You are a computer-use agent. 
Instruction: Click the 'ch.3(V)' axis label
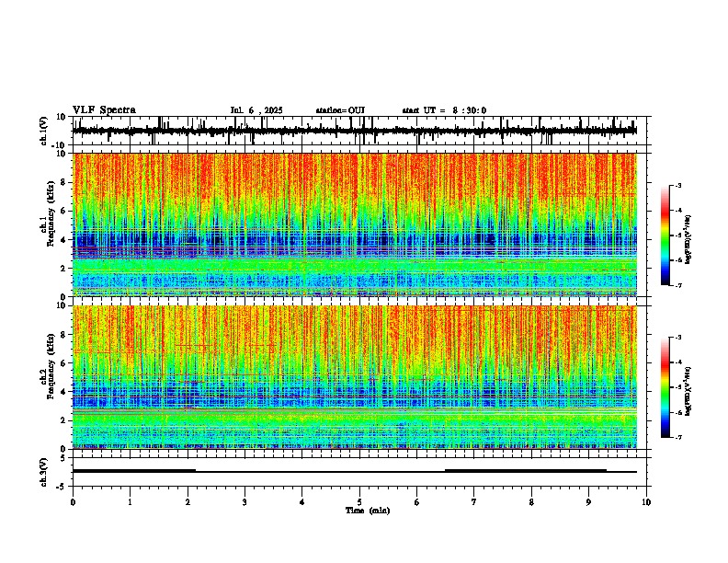pyautogui.click(x=44, y=473)
